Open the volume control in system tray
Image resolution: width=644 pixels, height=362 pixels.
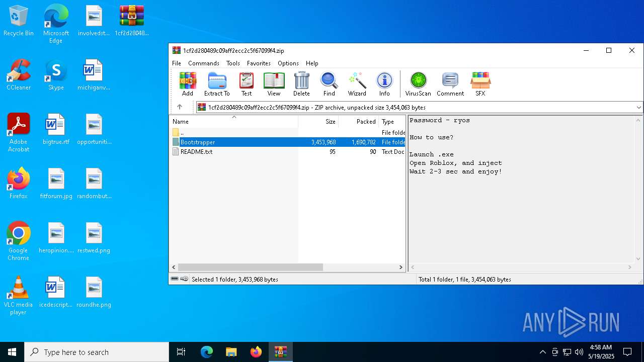pos(579,352)
